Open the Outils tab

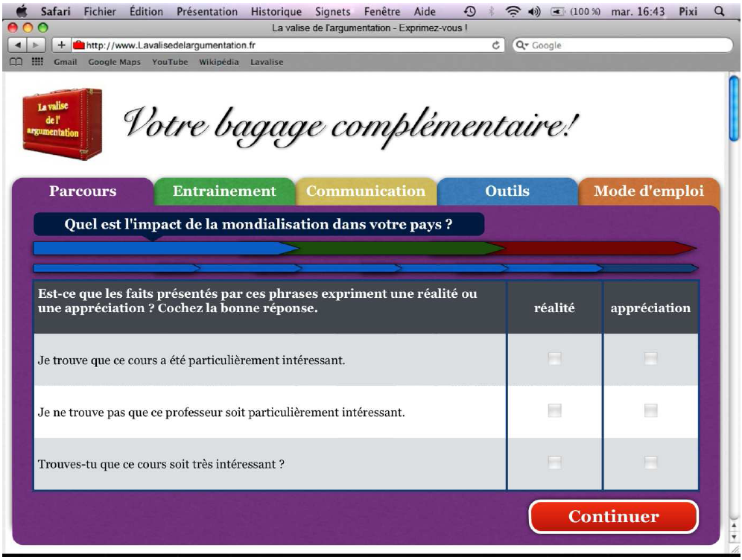(x=507, y=191)
